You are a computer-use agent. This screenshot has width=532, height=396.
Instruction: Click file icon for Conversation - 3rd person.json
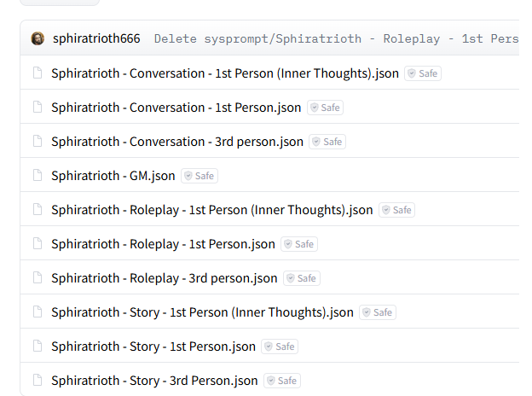click(x=38, y=142)
